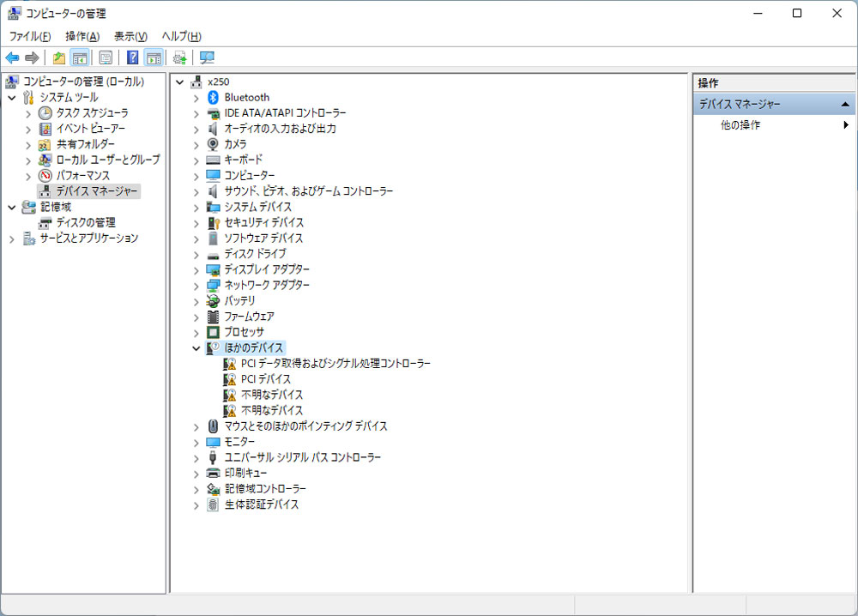858x616 pixels.
Task: Open the ヘルプ(H) menu
Action: [181, 36]
